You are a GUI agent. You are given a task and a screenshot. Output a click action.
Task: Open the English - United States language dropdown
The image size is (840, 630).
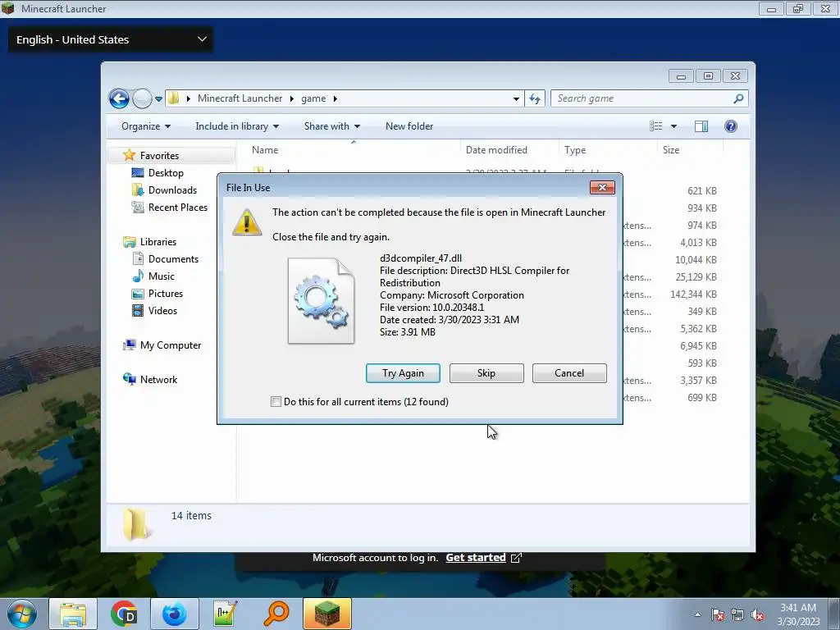111,39
